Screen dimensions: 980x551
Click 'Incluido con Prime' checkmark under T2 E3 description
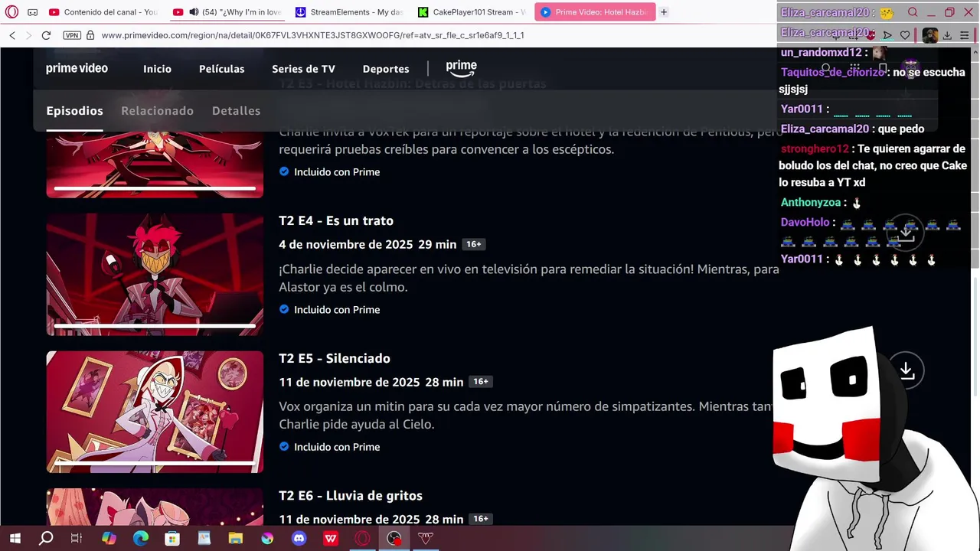(284, 171)
